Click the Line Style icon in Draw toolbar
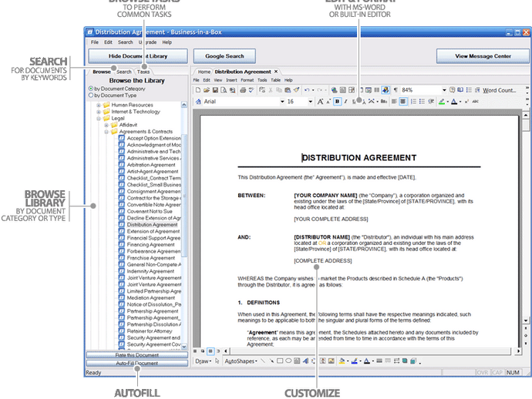This screenshot has width=532, height=399. (379, 361)
